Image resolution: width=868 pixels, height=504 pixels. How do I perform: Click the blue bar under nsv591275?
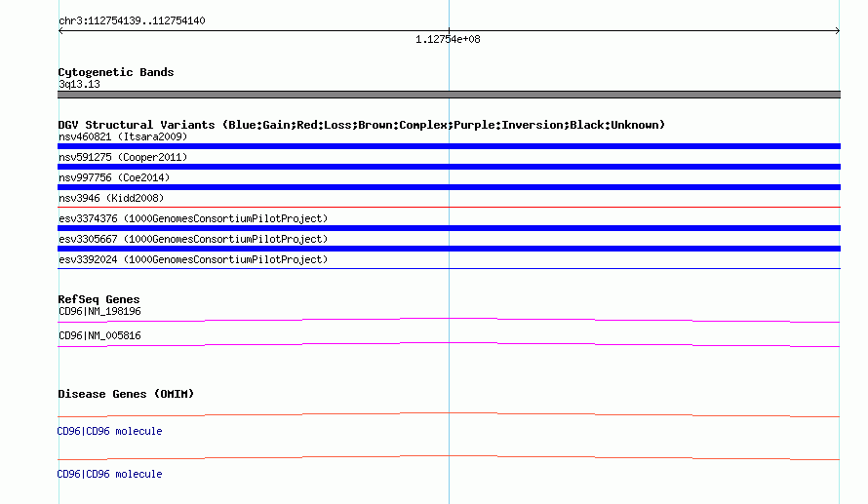(x=449, y=167)
